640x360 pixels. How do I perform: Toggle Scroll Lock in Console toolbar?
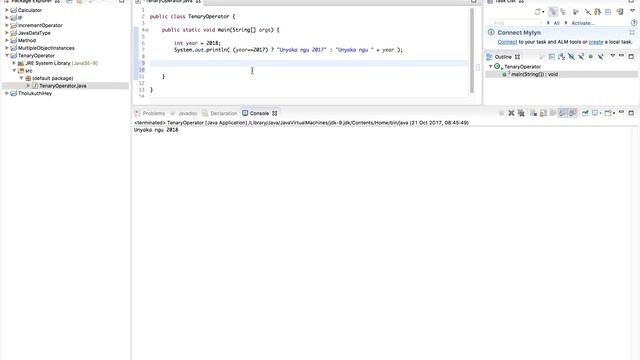click(x=543, y=113)
